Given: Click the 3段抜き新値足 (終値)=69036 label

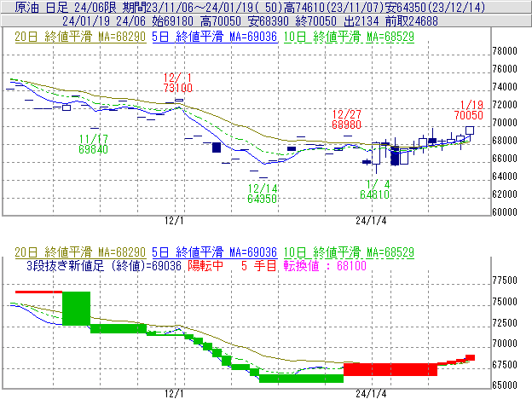Looking at the screenshot, I should point(104,265).
